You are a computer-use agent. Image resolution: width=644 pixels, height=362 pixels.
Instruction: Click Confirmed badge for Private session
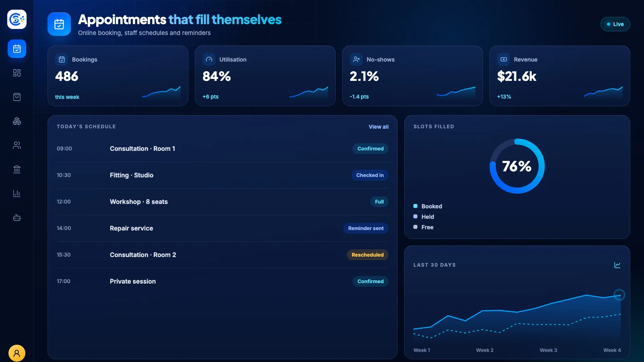click(370, 281)
